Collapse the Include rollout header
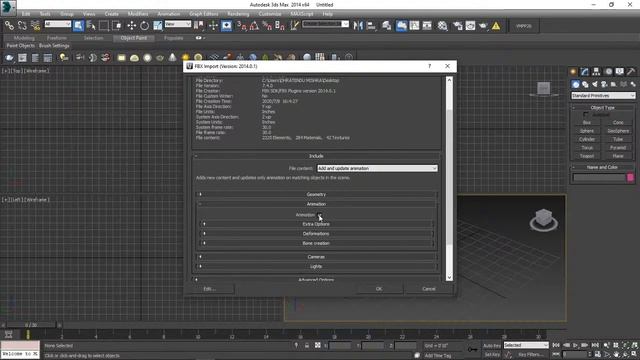 point(316,156)
